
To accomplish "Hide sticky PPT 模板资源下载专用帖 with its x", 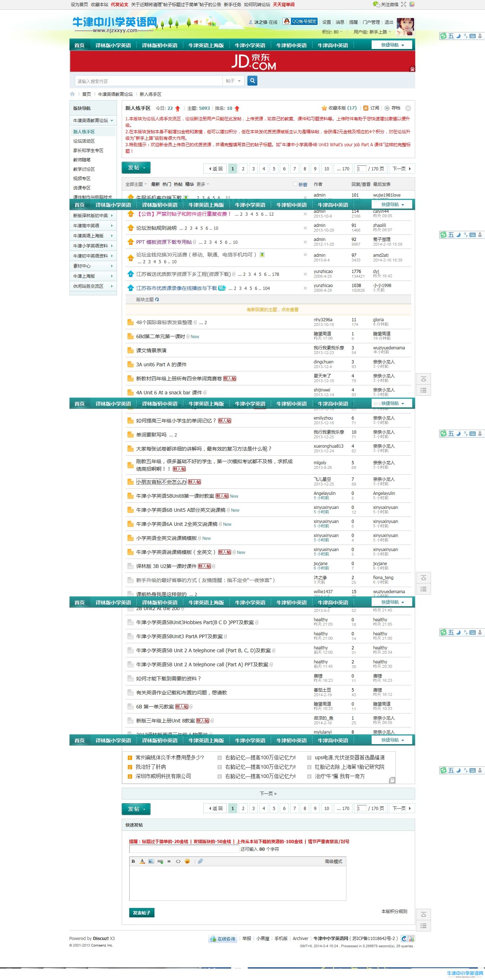I will pyautogui.click(x=305, y=242).
